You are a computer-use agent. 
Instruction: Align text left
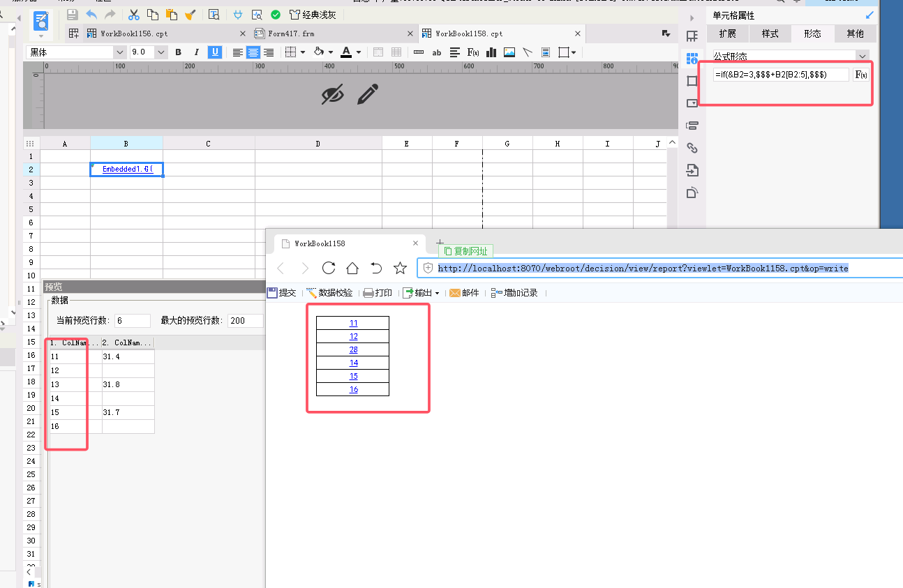click(x=238, y=52)
